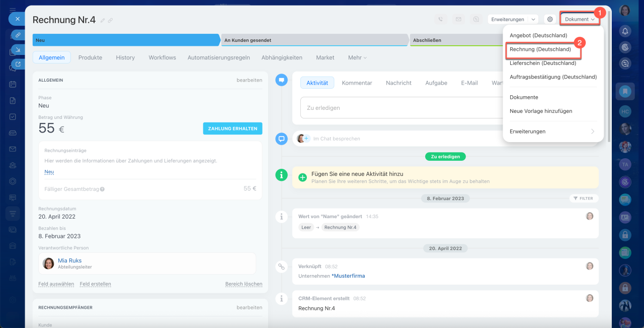Image resolution: width=644 pixels, height=328 pixels.
Task: Click help icon next to Fälliger Gesamtbetrag
Action: [102, 189]
